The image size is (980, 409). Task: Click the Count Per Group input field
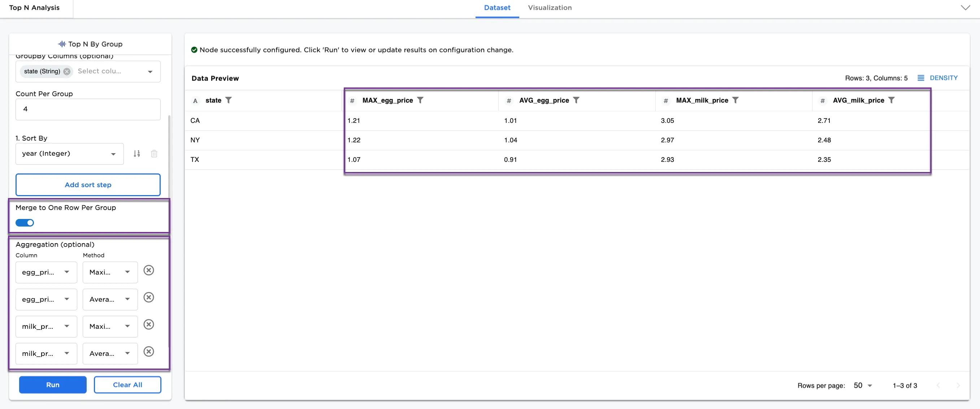click(88, 109)
